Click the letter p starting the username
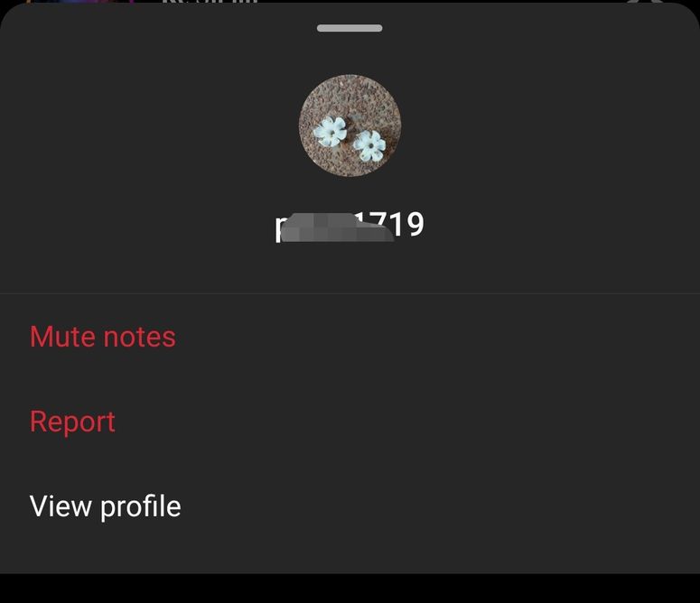This screenshot has width=700, height=603. pyautogui.click(x=278, y=228)
